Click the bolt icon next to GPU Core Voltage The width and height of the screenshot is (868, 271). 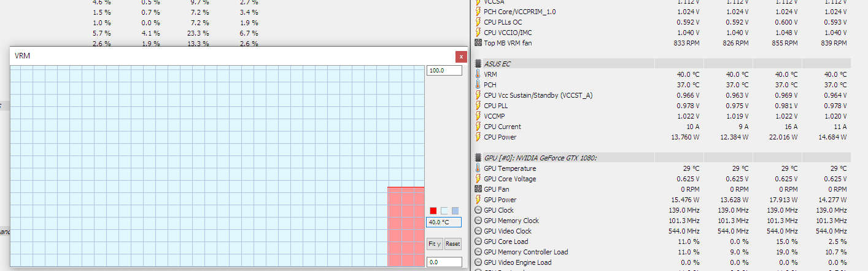point(478,179)
